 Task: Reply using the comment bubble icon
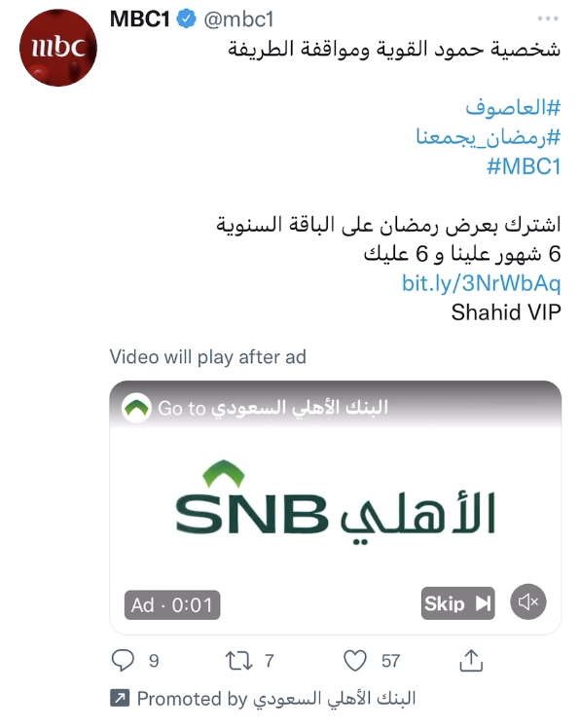pyautogui.click(x=123, y=660)
